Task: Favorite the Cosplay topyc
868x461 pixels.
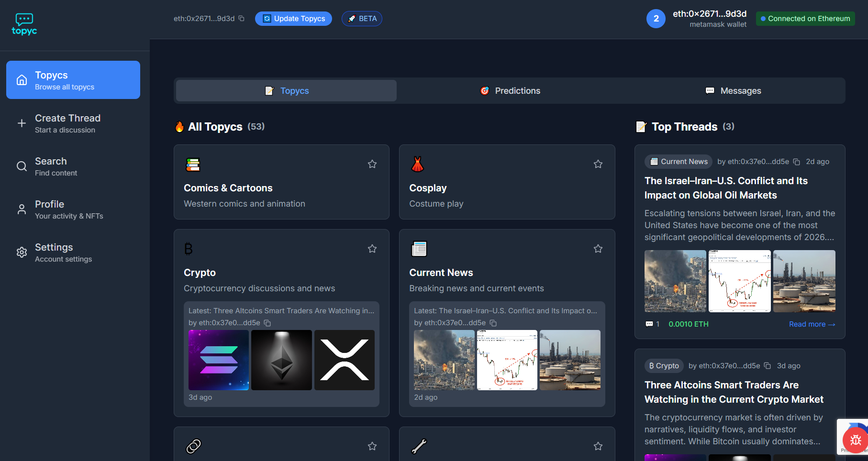Action: click(x=598, y=164)
